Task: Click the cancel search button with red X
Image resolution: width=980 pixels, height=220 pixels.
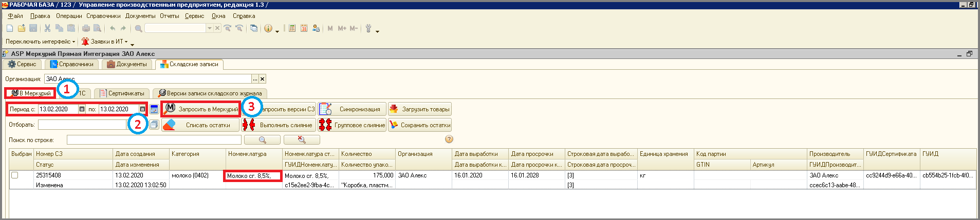Action: point(302,140)
